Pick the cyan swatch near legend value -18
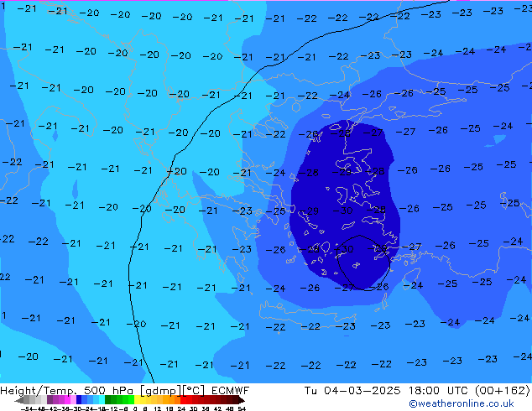Image resolution: width=532 pixels, height=411 pixels. point(102,400)
